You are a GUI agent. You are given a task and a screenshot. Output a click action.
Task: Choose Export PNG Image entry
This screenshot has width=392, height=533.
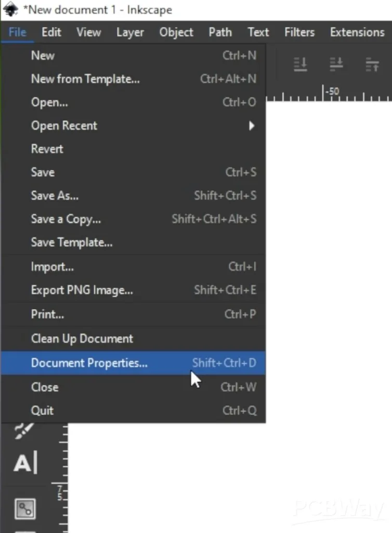point(82,290)
